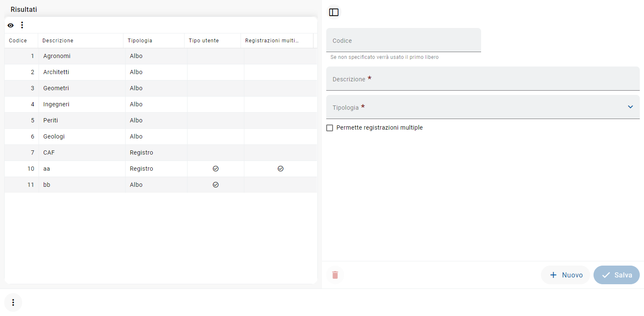Viewport: 644px width, 316px height.
Task: Click the Registro cell in aa row
Action: (x=156, y=169)
